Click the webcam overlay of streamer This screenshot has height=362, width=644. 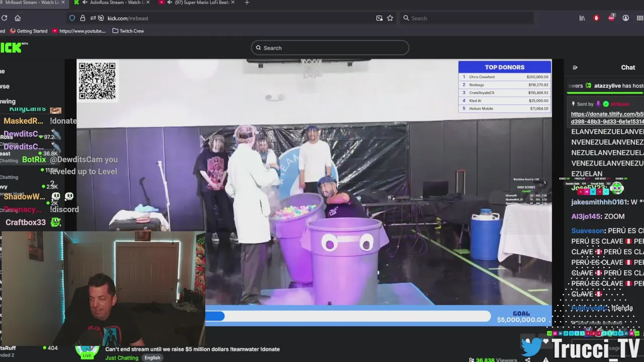(103, 288)
